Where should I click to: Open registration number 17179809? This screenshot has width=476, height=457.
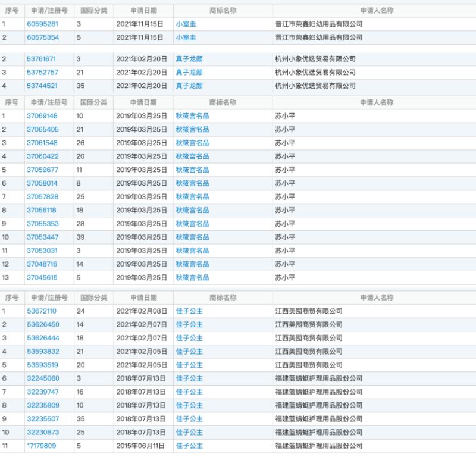42,446
